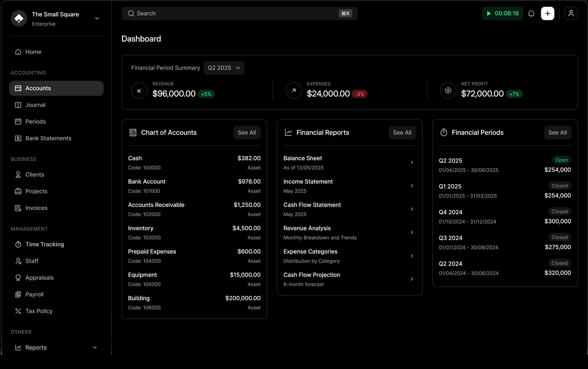Click the plus add button
This screenshot has width=588, height=369.
[548, 14]
